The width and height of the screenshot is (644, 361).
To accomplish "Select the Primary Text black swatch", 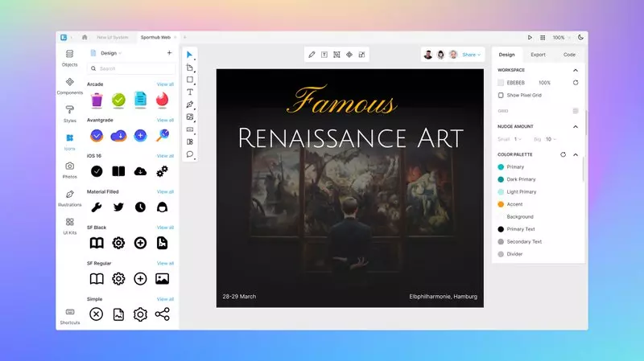I will [x=501, y=229].
